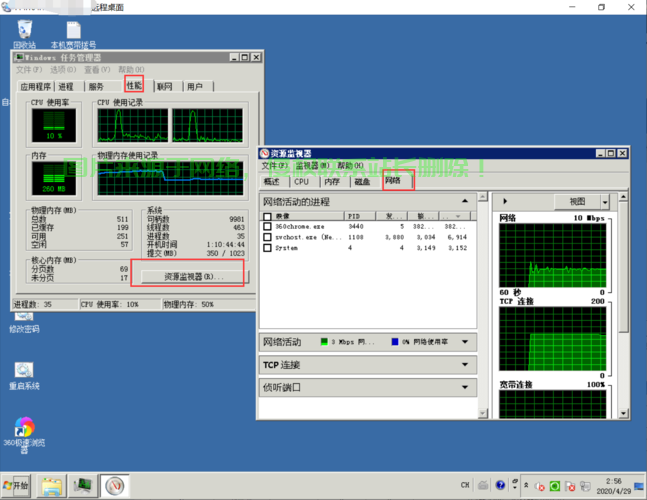Screen dimensions: 647x500
Task: Show hidden tray icons arrow
Action: (x=526, y=486)
